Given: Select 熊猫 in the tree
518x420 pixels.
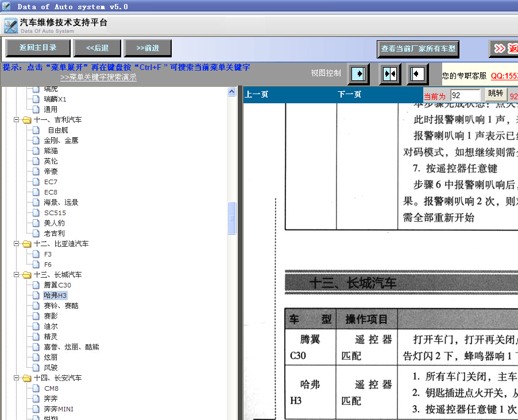Looking at the screenshot, I should tap(51, 151).
